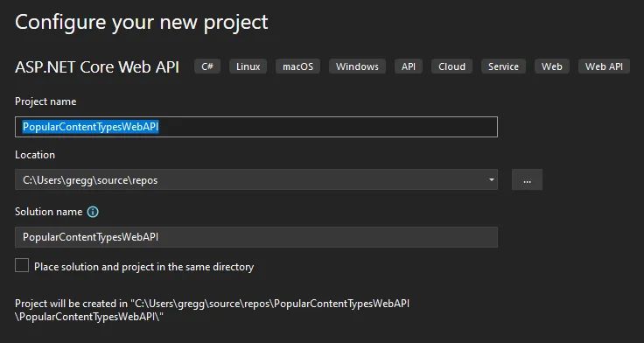Click the Solution name text field
The height and width of the screenshot is (343, 644).
pos(256,237)
